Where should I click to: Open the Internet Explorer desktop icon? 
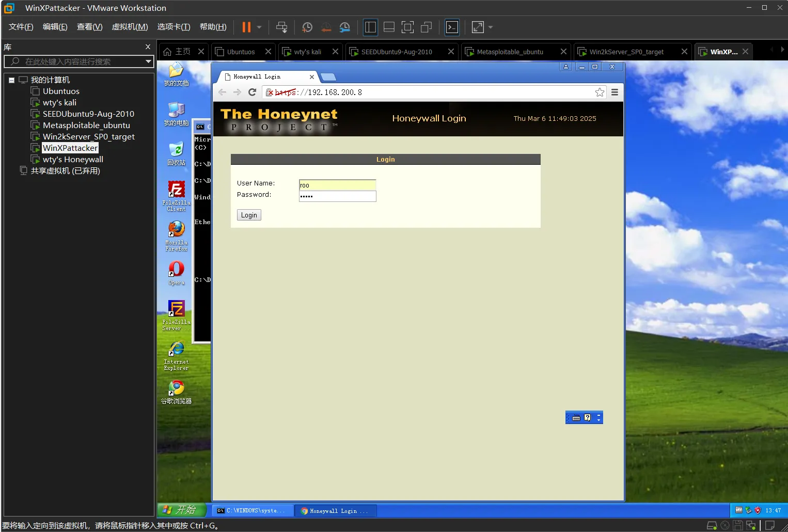176,355
